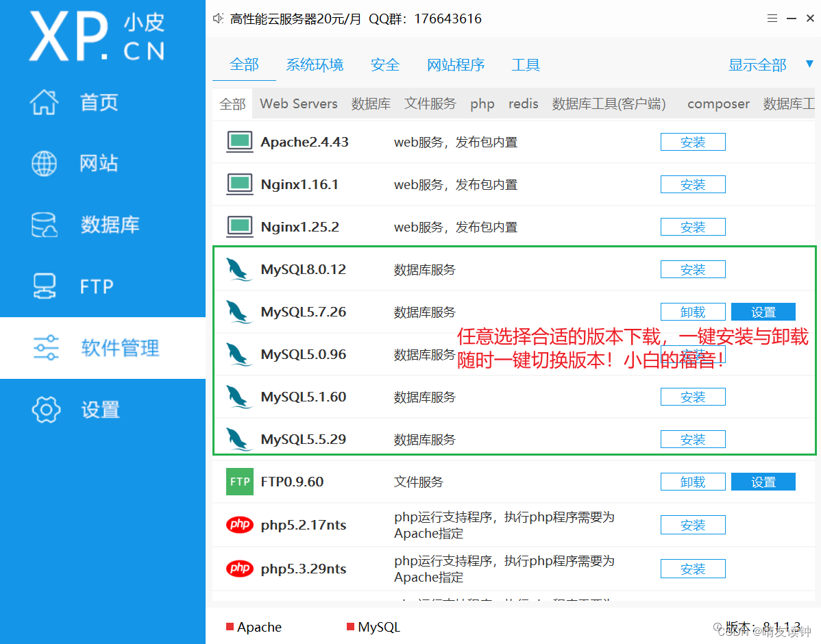Click the gear icon beside 设置

point(46,410)
